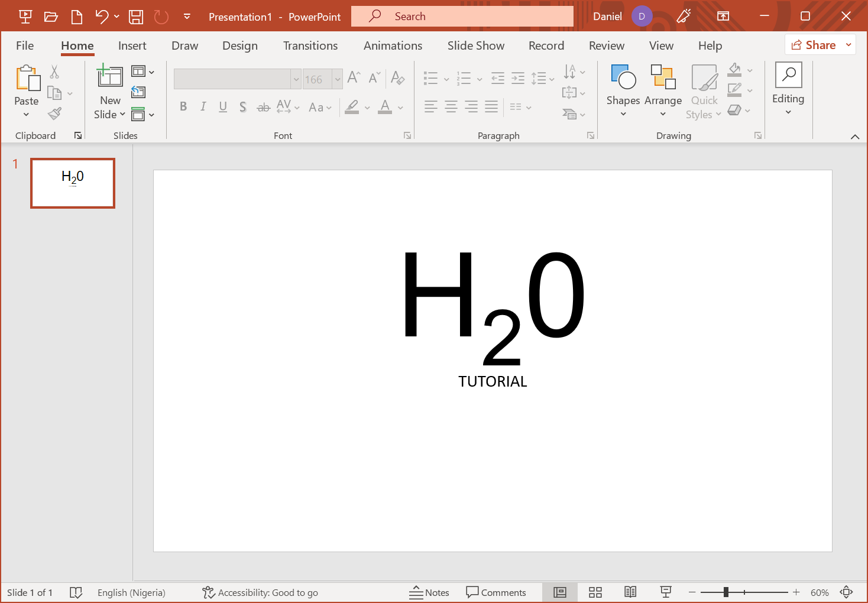Switch to the Transitions tab

[310, 46]
